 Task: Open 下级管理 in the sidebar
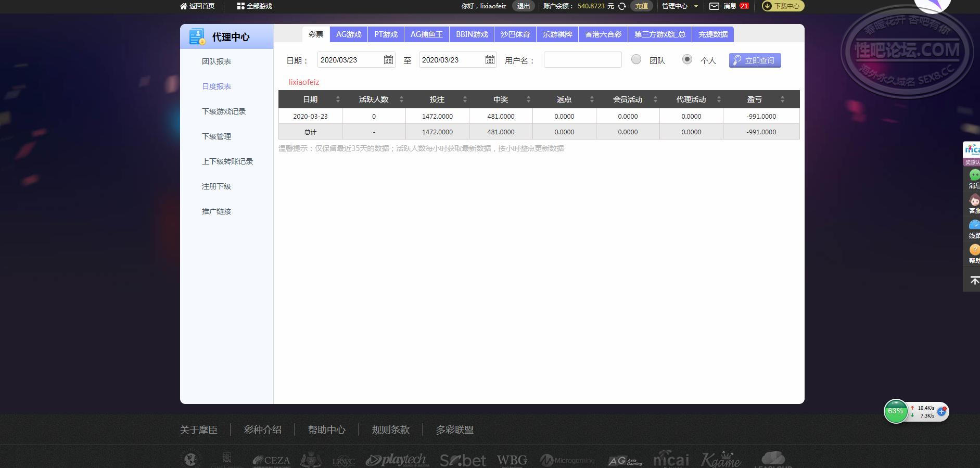pyautogui.click(x=217, y=136)
